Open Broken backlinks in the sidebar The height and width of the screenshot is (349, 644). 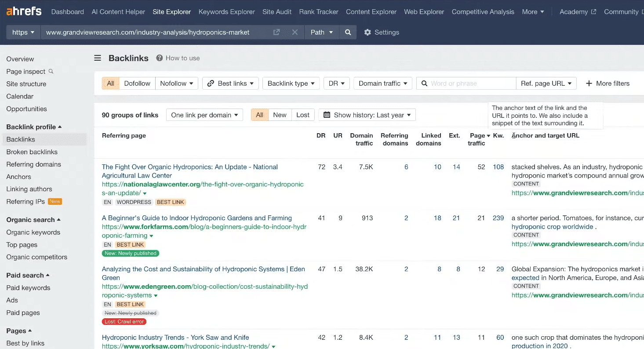tap(32, 152)
